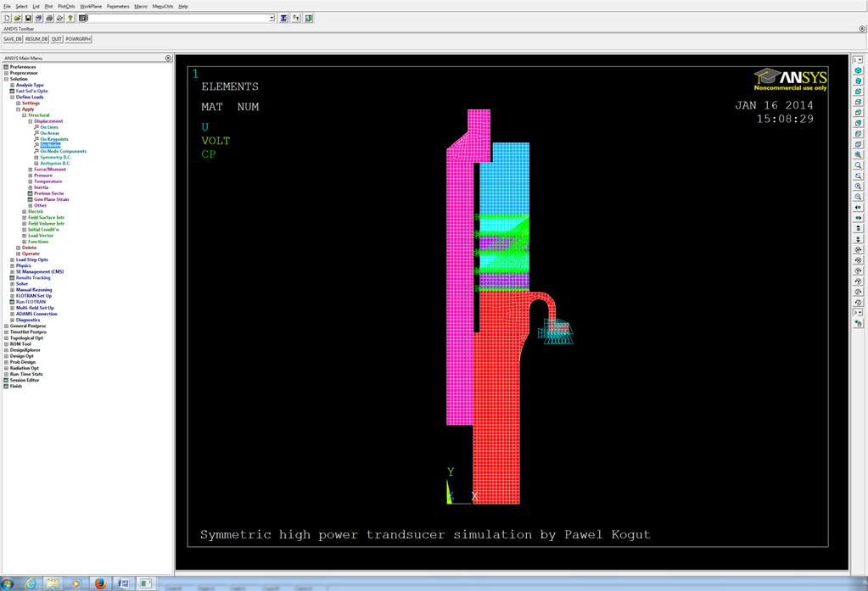Viewport: 868px width, 591px height.
Task: Open Internet Explorer from the taskbar
Action: [x=30, y=583]
